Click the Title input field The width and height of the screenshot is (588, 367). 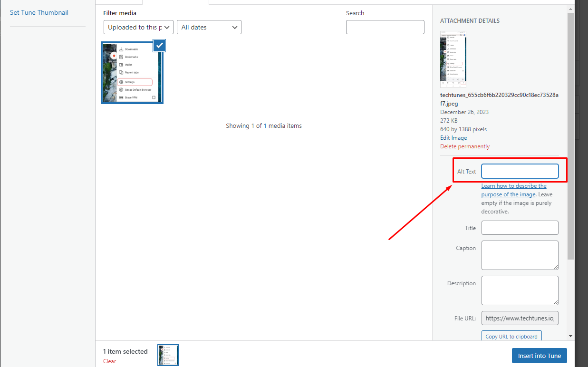(x=520, y=228)
